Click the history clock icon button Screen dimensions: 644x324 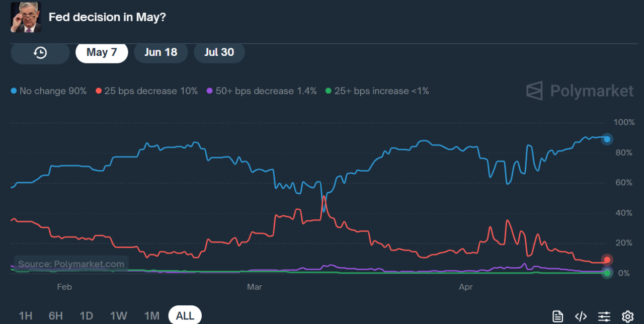coord(40,53)
